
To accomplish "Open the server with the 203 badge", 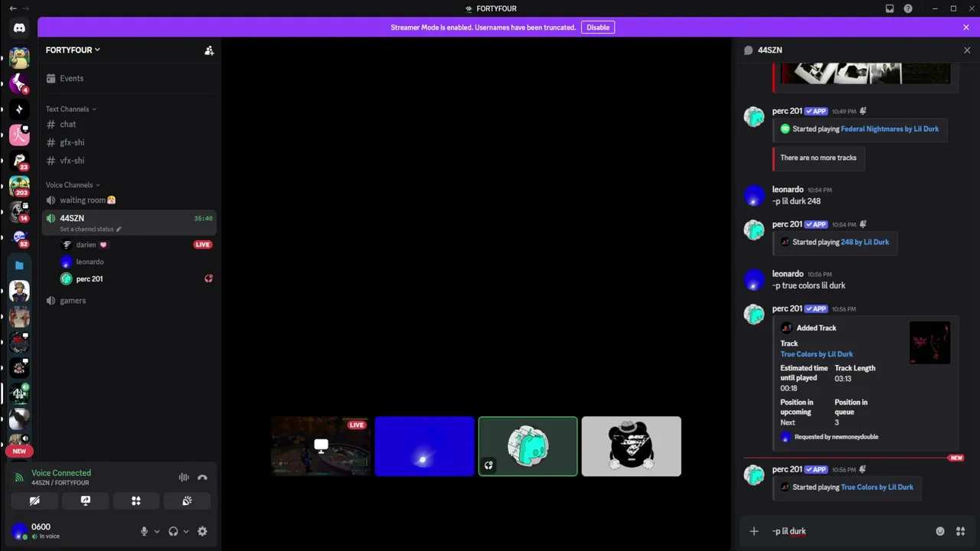I will 19,187.
